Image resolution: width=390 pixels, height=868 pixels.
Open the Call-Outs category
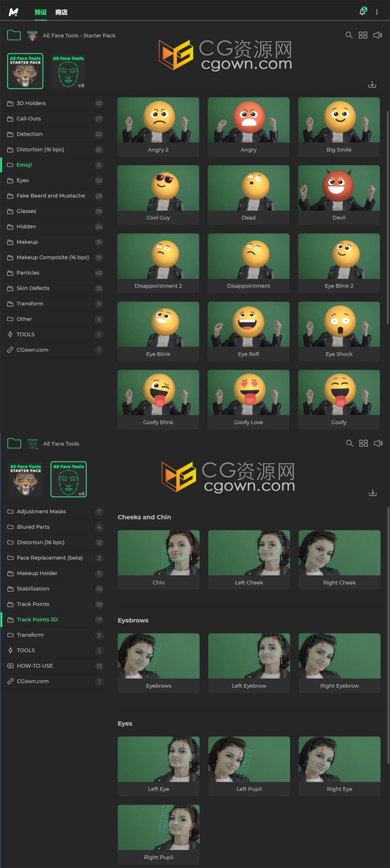(53, 119)
